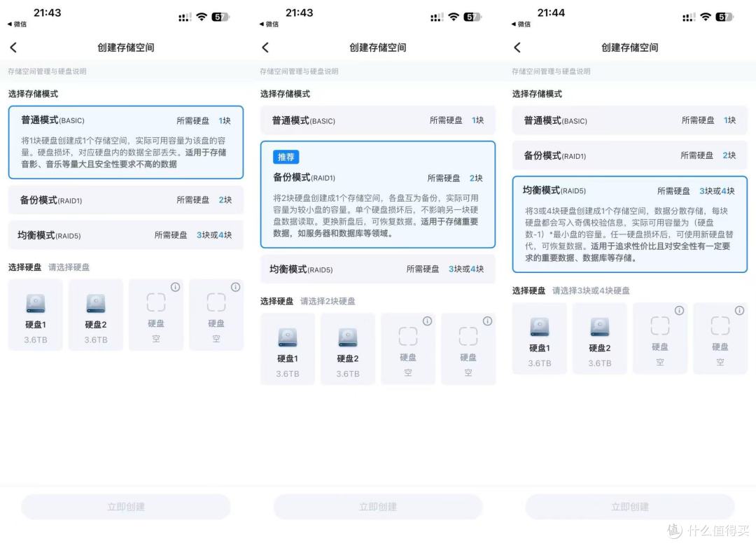Screen dimensions: 756x546
Task: Tap 请选择2块硬盘 hint in middle screen
Action: (x=328, y=301)
